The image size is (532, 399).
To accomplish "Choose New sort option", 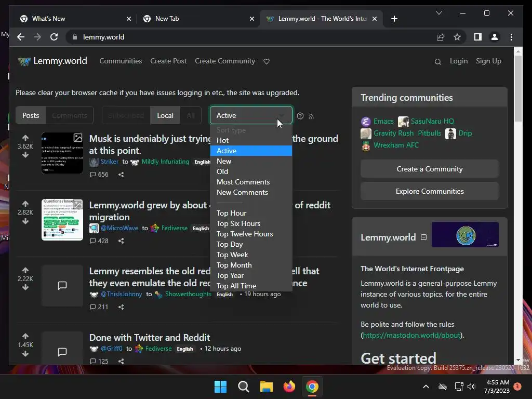I will [251, 161].
